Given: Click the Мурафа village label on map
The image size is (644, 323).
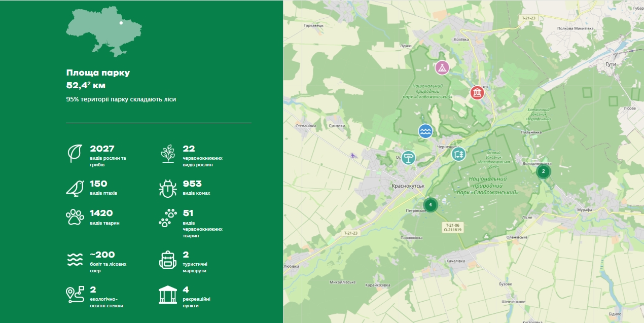Looking at the screenshot, I should point(555,209).
